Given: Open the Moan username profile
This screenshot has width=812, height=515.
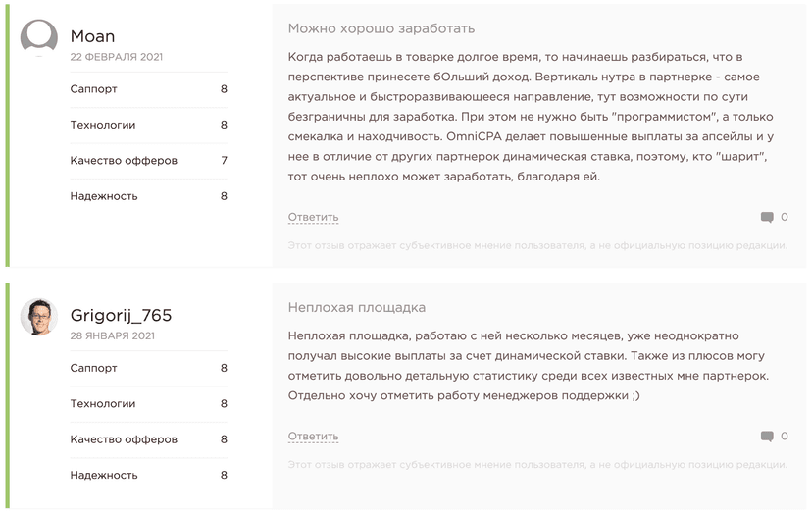Looking at the screenshot, I should [x=93, y=36].
